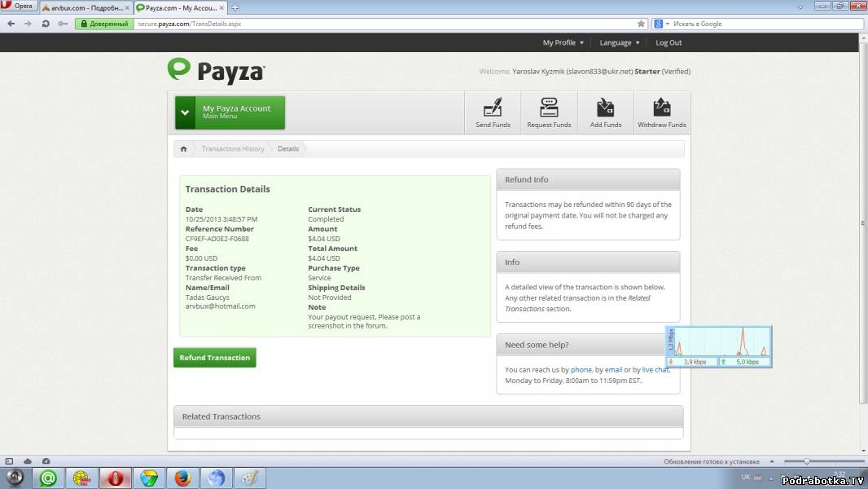Screen dimensions: 868x489
Task: Bookmark page with the star icon
Action: click(x=641, y=24)
